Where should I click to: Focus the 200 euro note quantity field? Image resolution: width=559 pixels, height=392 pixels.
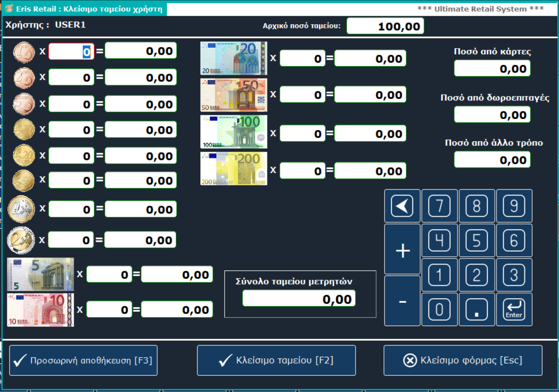303,171
